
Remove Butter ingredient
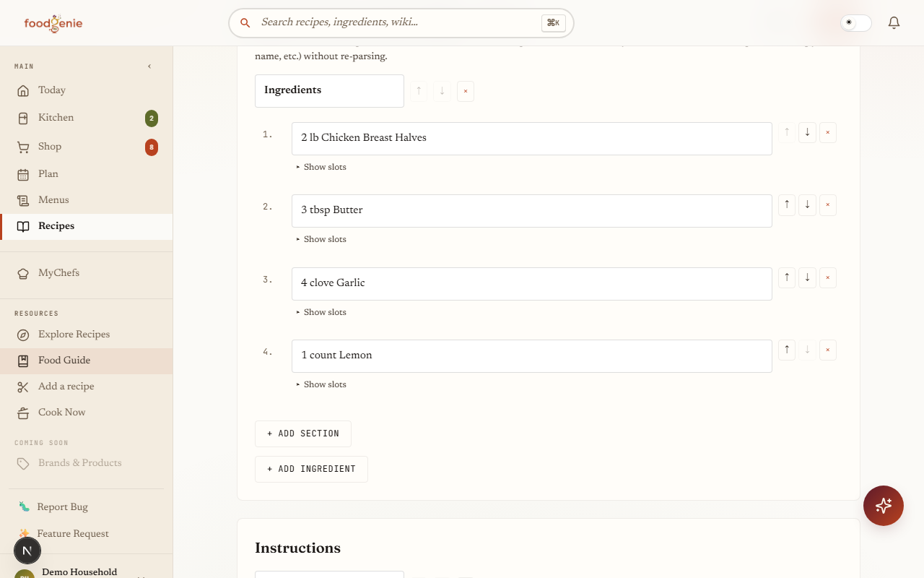828,204
